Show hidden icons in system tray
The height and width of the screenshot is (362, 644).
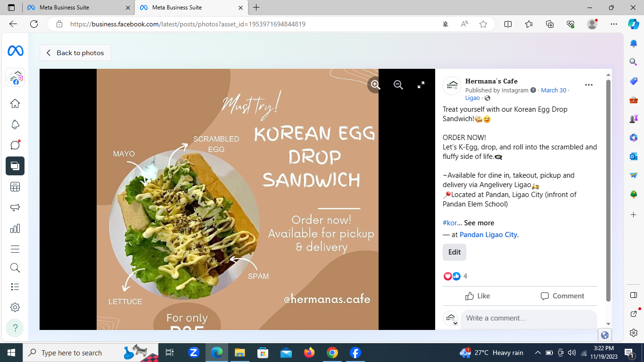pos(537,353)
